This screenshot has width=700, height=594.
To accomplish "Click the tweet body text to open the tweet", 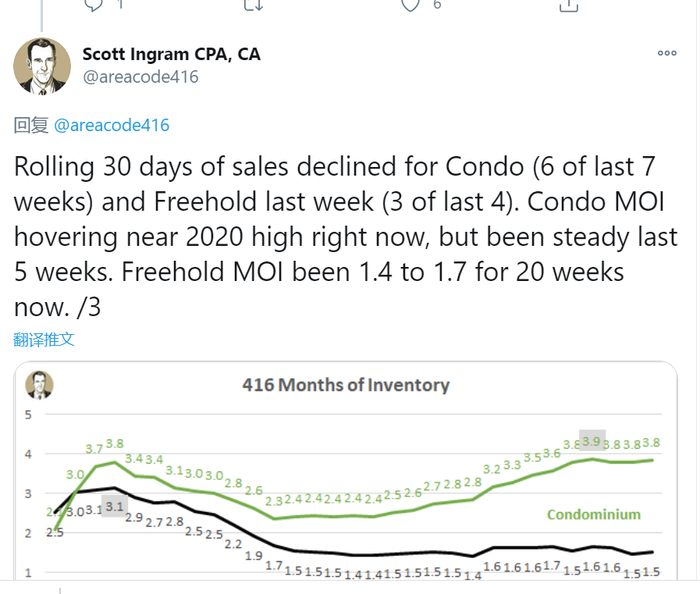I will (346, 237).
